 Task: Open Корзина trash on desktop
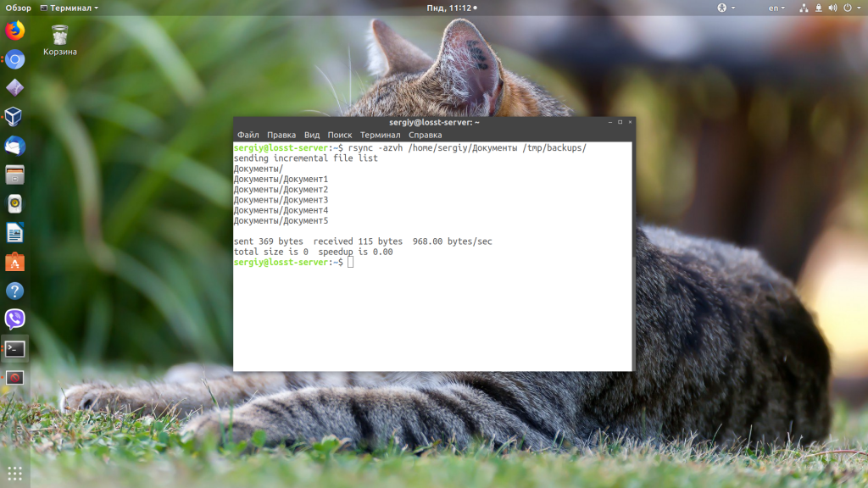pos(59,39)
